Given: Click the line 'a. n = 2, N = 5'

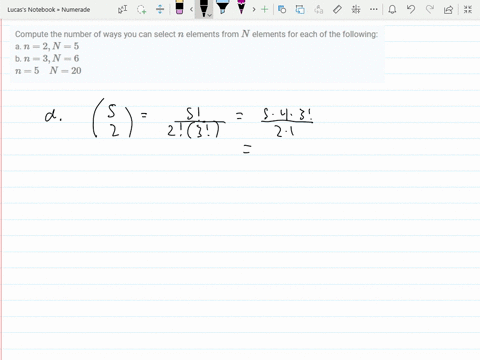Looking at the screenshot, I should click(x=47, y=46).
